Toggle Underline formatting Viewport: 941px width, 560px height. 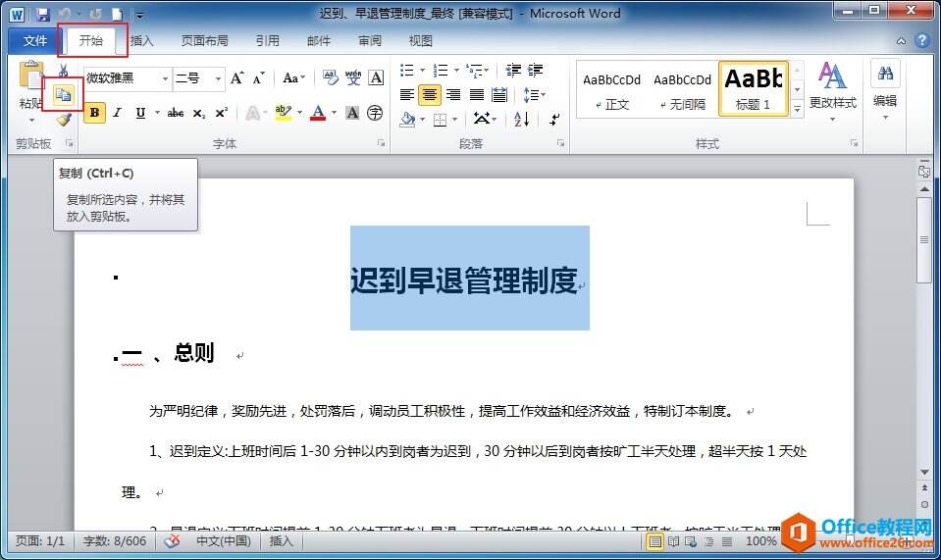pos(140,113)
